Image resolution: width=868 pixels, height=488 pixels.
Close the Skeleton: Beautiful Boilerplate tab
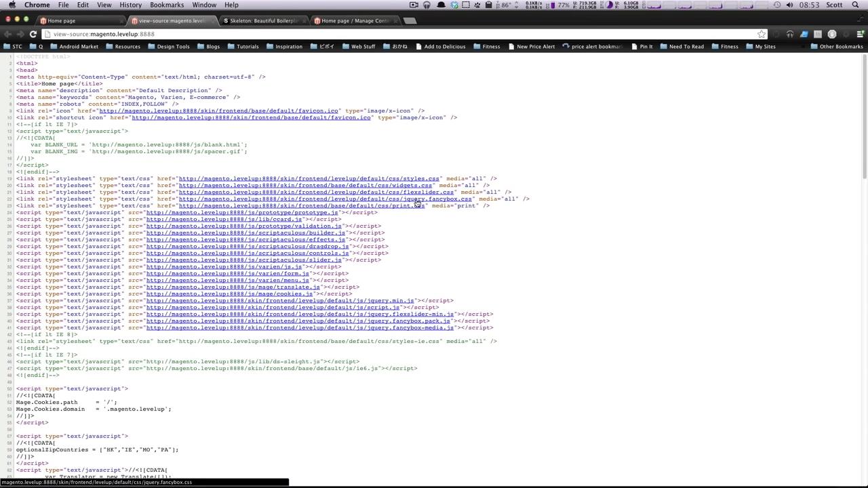pyautogui.click(x=304, y=20)
